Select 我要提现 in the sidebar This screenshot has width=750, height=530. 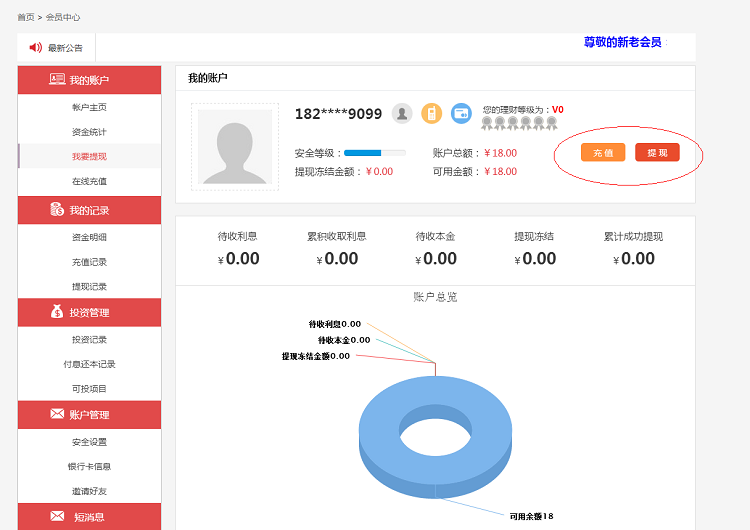[89, 156]
